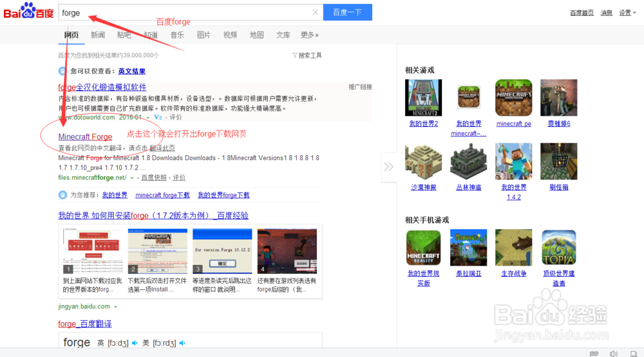Click 顶级世界建造者 TOPIA game icon

(559, 248)
